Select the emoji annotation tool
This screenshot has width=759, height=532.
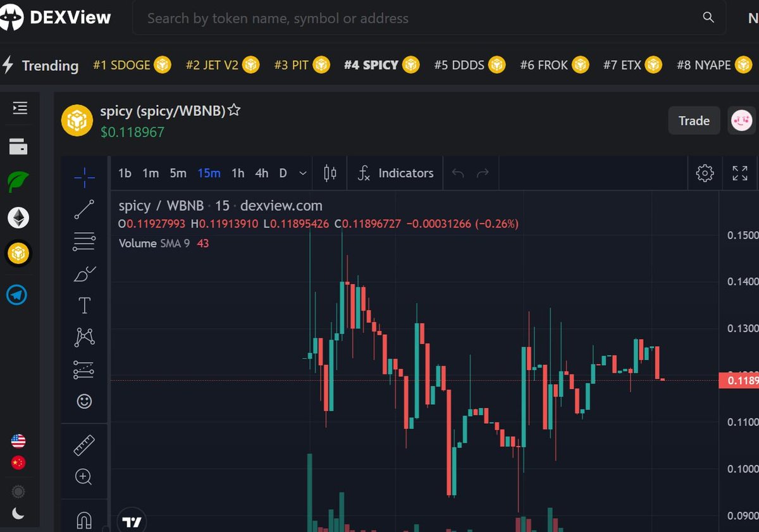pyautogui.click(x=84, y=401)
